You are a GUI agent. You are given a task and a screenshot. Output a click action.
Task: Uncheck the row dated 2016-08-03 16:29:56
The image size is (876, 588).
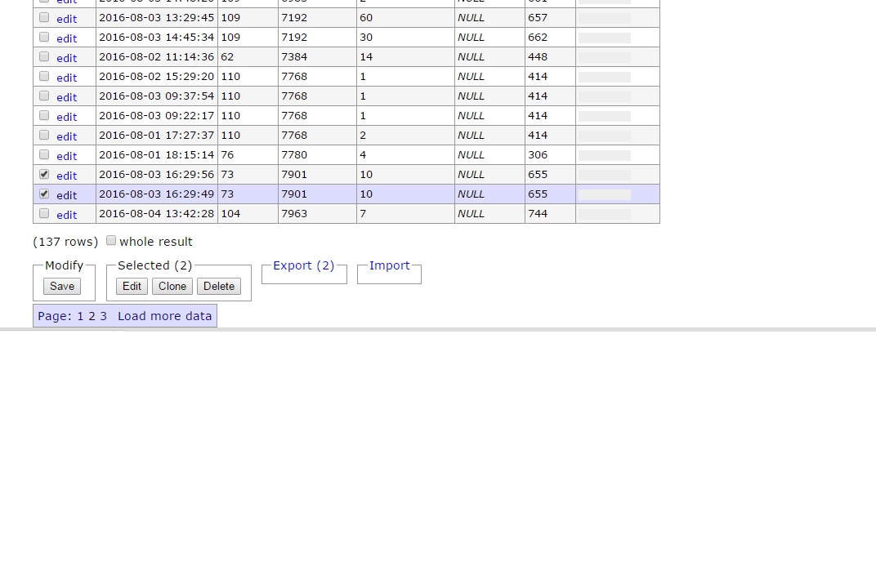[44, 174]
